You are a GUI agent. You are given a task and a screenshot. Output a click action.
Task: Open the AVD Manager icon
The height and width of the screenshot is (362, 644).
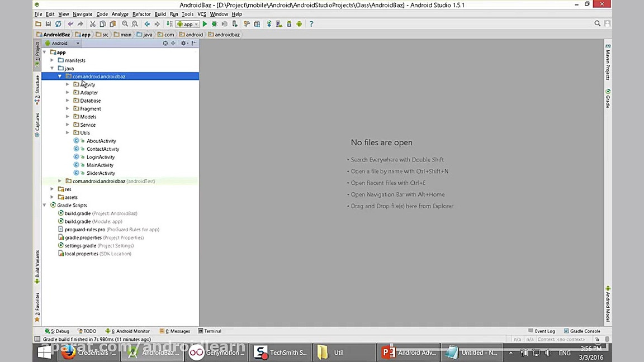[x=279, y=24]
